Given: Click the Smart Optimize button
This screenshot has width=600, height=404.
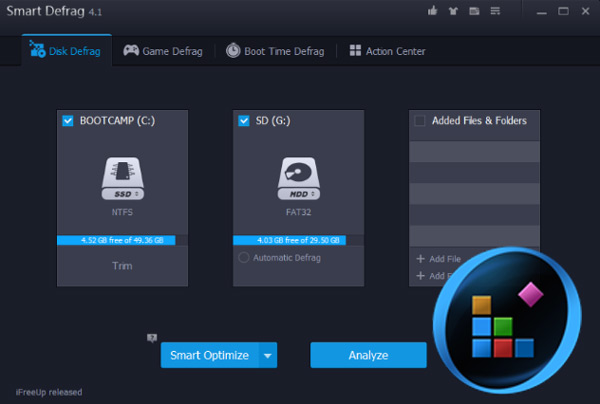Looking at the screenshot, I should click(x=210, y=355).
